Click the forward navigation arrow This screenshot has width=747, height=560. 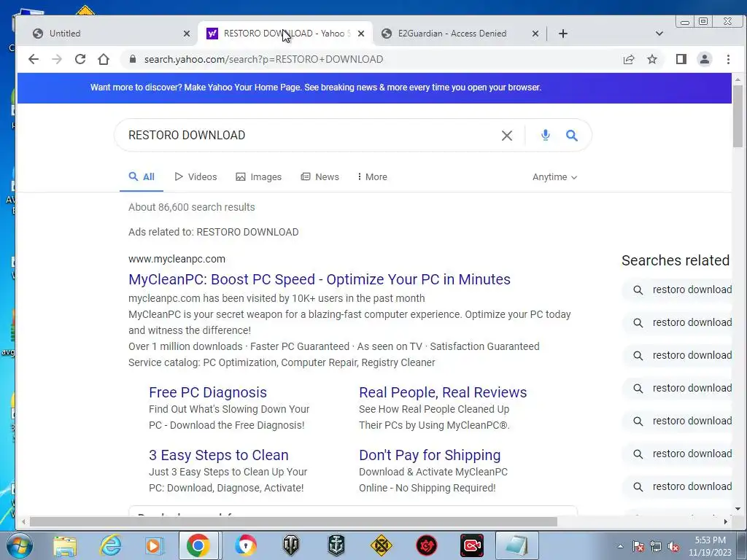pyautogui.click(x=57, y=59)
